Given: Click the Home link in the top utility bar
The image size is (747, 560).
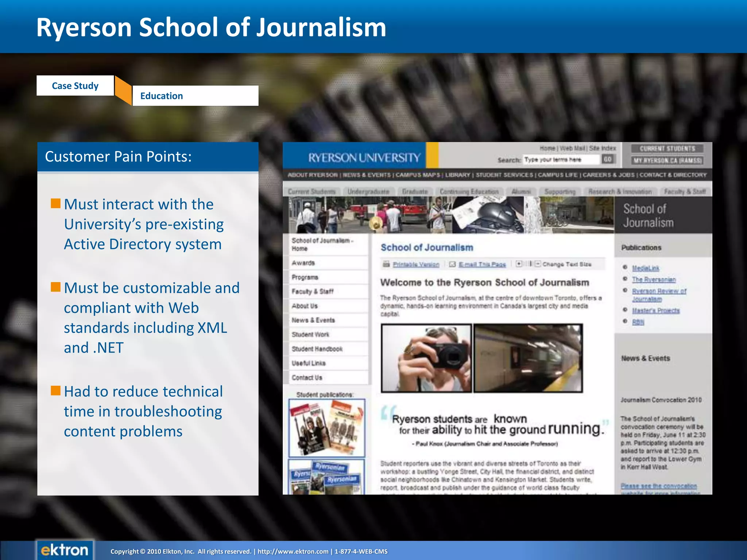Looking at the screenshot, I should click(x=547, y=148).
